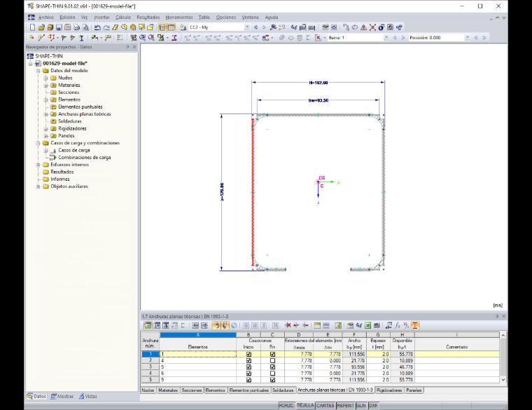Open the print preview icon

[85, 27]
